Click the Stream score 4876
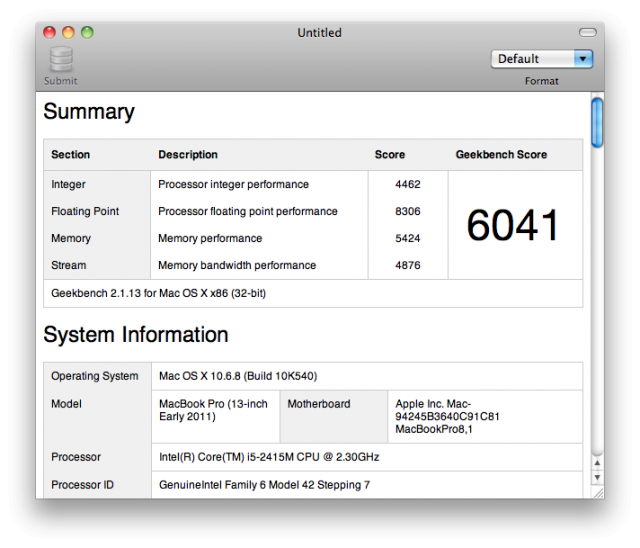Screen dimensions: 640x548 408,265
